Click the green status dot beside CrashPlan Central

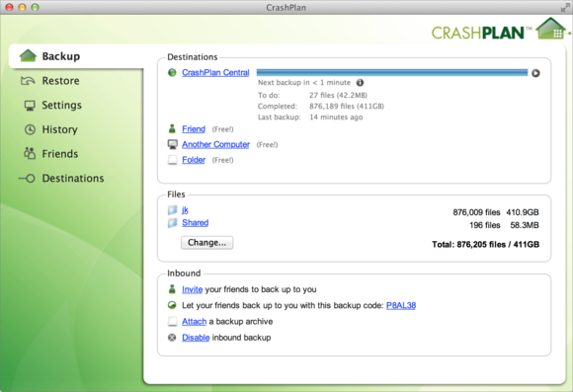click(172, 73)
